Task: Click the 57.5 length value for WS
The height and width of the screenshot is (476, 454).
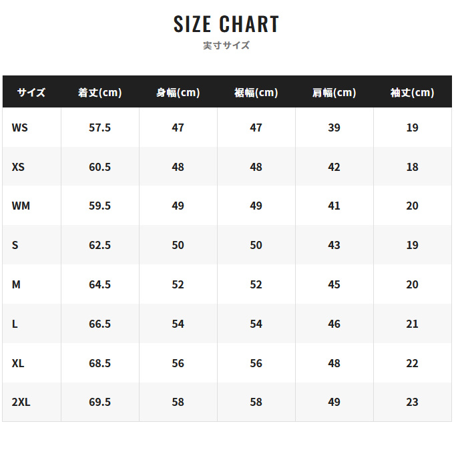Action: click(100, 128)
